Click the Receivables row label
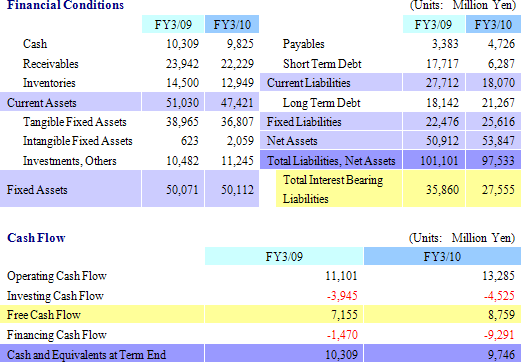 50,64
